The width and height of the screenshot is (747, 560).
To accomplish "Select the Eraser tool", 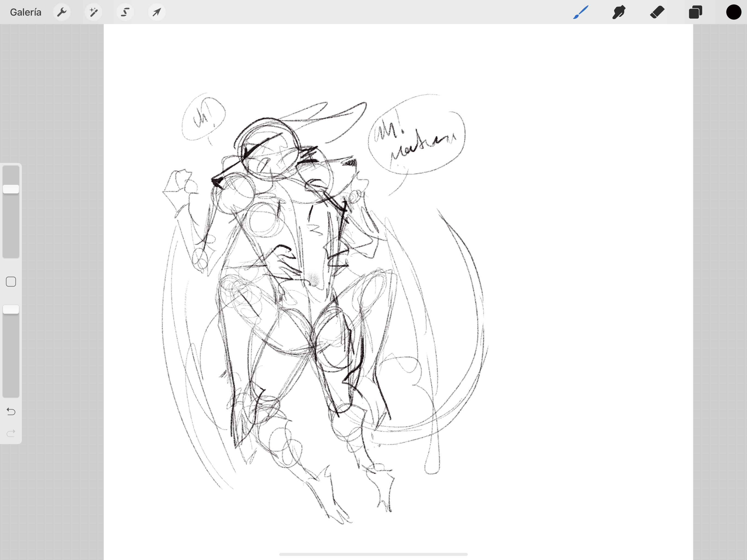I will 657,12.
